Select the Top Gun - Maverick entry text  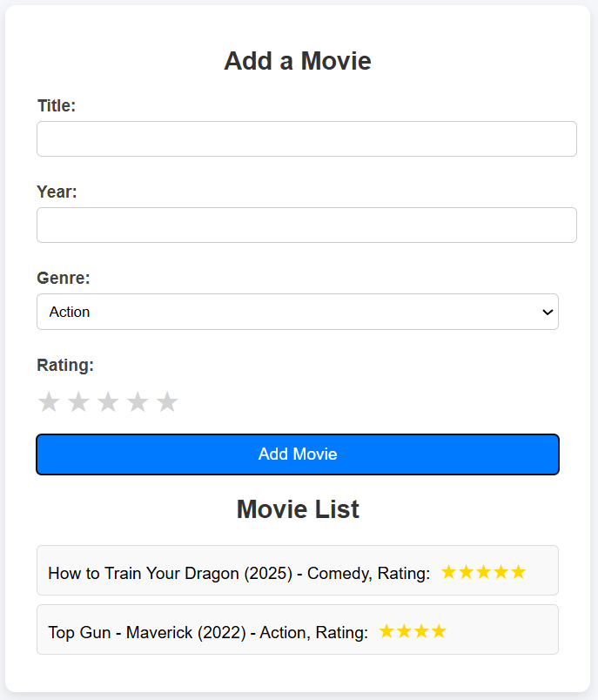click(207, 632)
